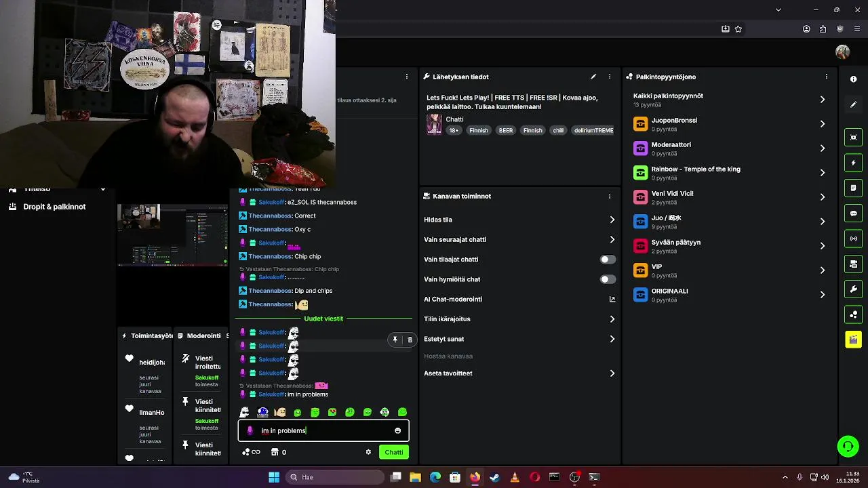
Task: Expand Vain seuraajat chatti options
Action: tap(519, 239)
